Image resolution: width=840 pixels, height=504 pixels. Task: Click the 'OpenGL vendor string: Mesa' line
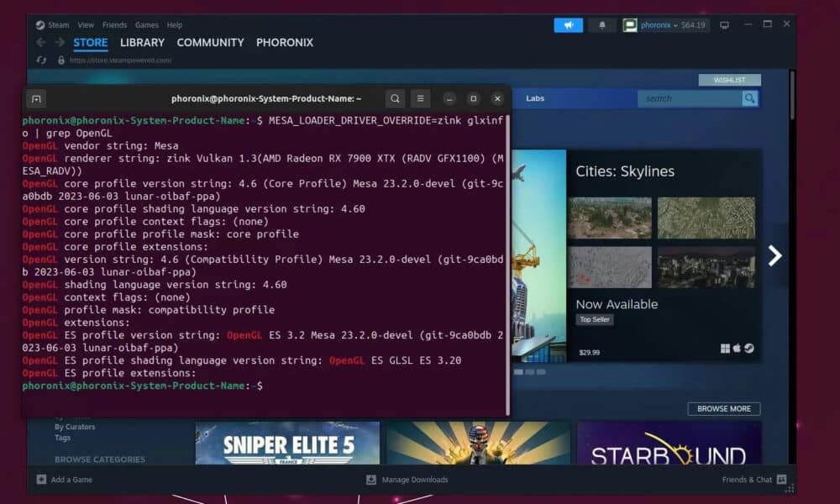coord(100,145)
